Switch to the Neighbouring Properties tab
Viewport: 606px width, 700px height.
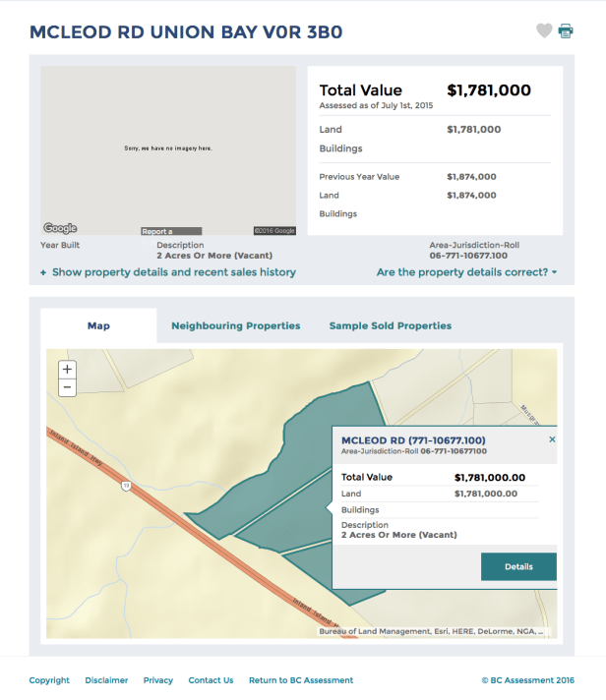pyautogui.click(x=236, y=325)
